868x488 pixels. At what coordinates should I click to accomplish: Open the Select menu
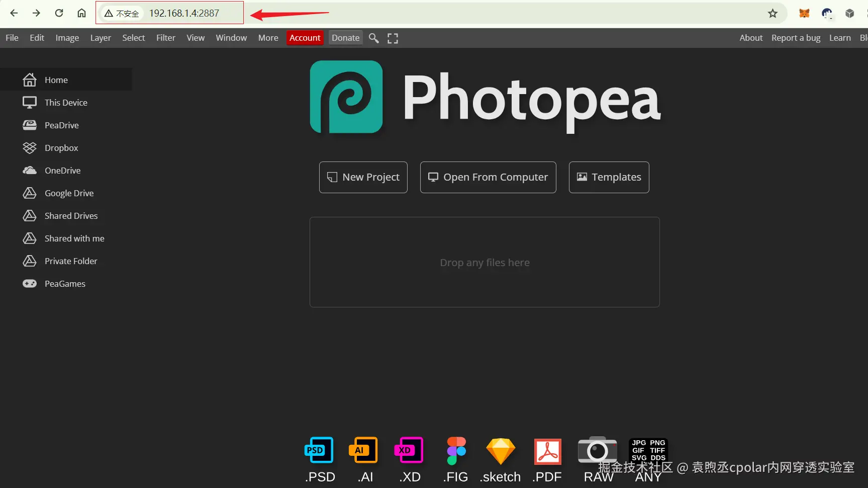tap(134, 38)
